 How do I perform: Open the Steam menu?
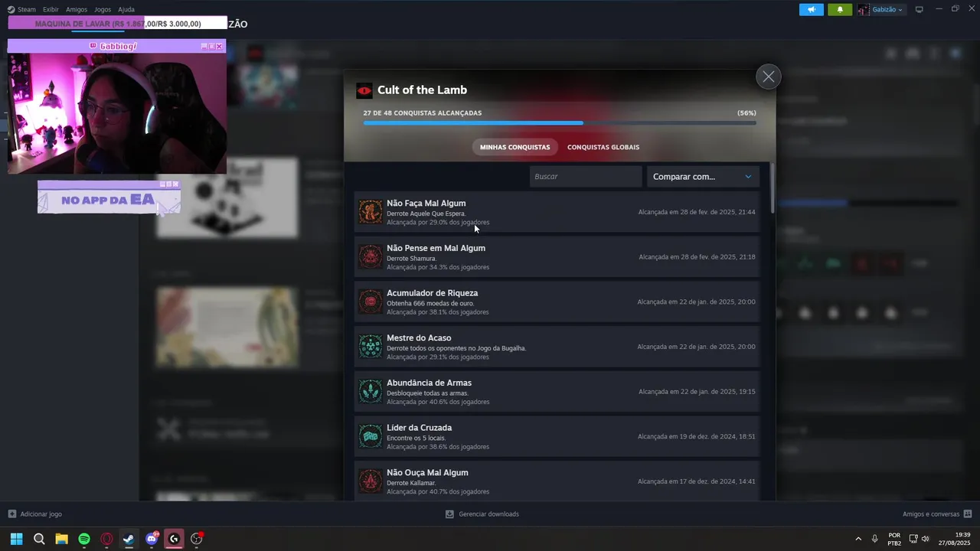(x=21, y=9)
